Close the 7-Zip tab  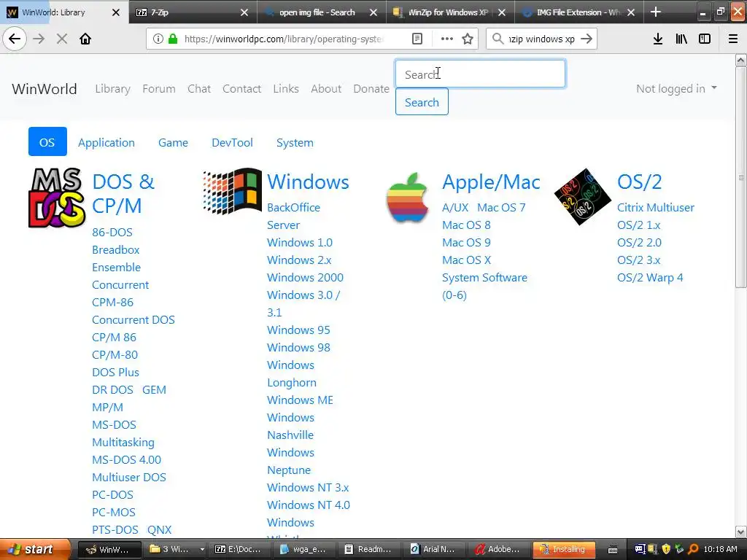click(244, 12)
